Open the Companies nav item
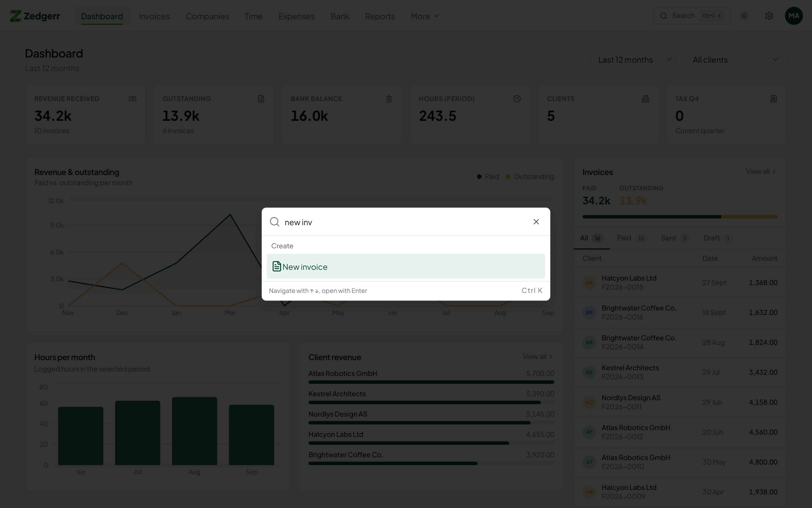This screenshot has width=812, height=508. pos(207,16)
